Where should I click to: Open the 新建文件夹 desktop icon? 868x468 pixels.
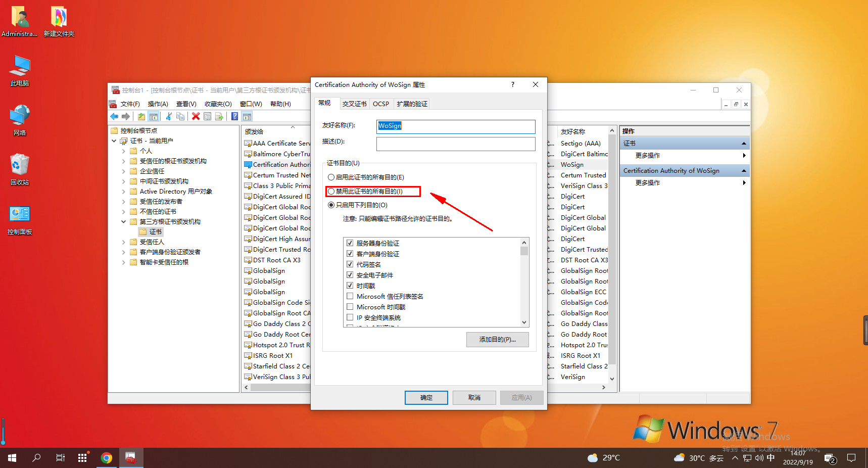[x=59, y=22]
